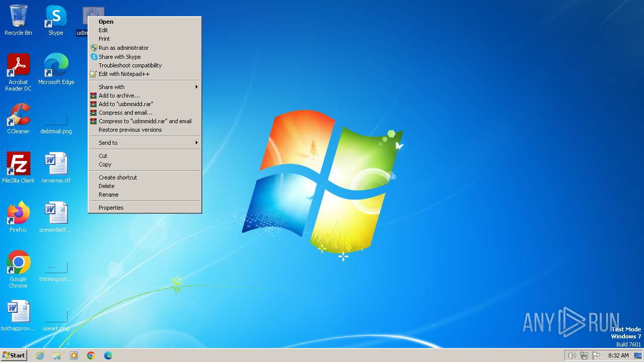Click the network tray icon
This screenshot has height=362, width=644.
point(584,355)
